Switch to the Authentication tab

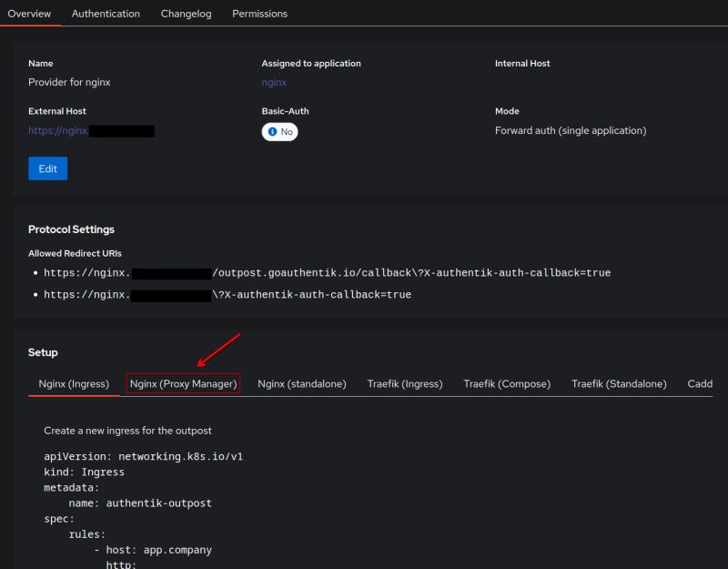pyautogui.click(x=106, y=14)
